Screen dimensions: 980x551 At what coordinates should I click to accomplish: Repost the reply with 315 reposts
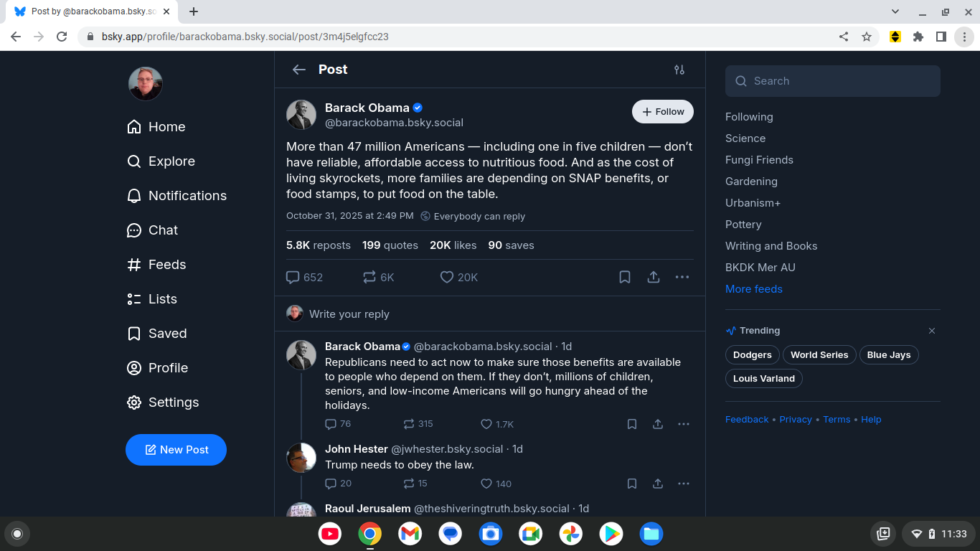coord(418,424)
